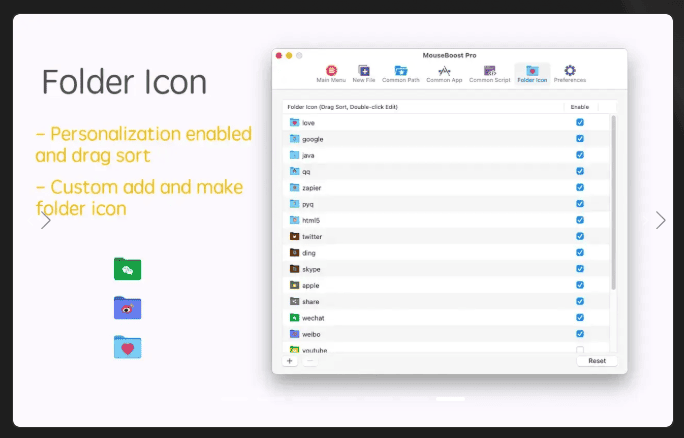
Task: Toggle the html5 Enable checkbox
Action: click(580, 220)
